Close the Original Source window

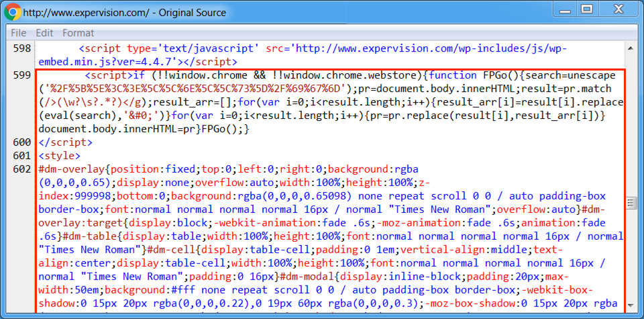[619, 9]
